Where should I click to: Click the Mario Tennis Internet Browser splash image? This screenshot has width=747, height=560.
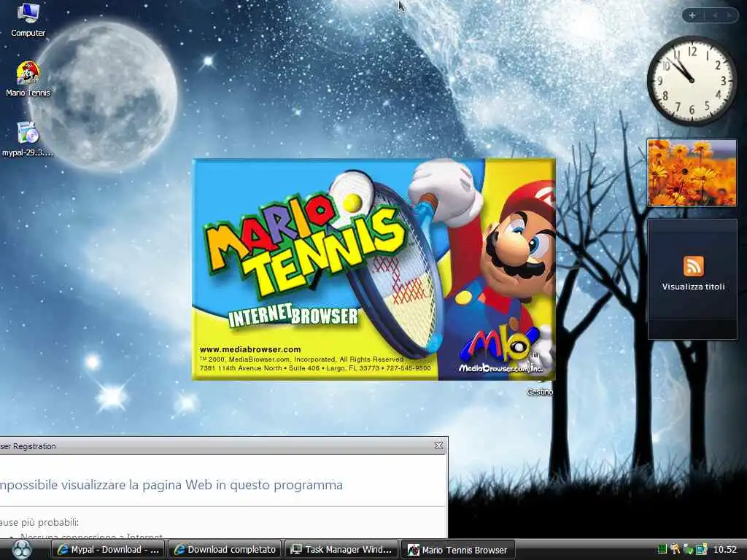373,270
